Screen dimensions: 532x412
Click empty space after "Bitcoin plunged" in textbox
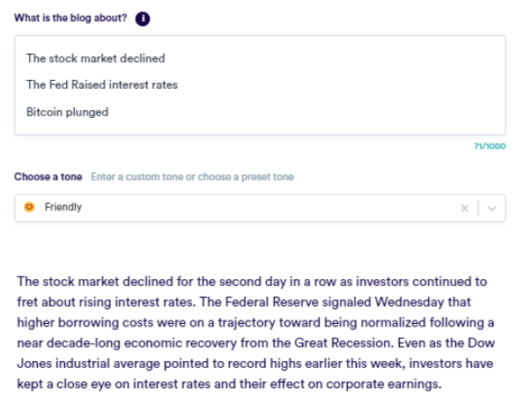click(308, 112)
